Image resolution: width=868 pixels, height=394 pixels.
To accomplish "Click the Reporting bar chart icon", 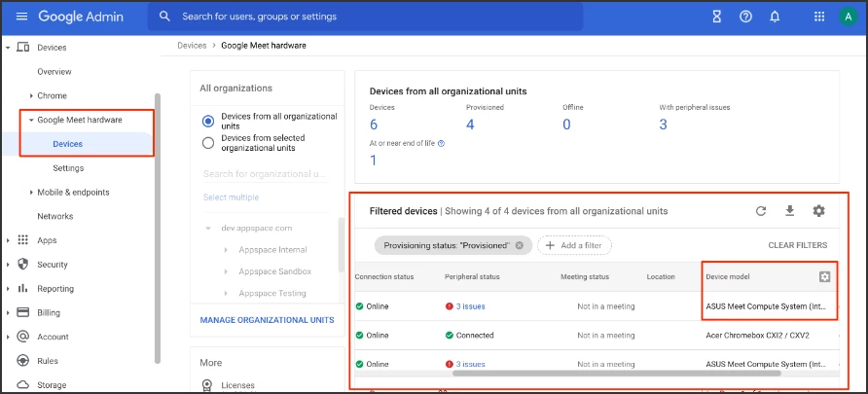I will tap(22, 288).
